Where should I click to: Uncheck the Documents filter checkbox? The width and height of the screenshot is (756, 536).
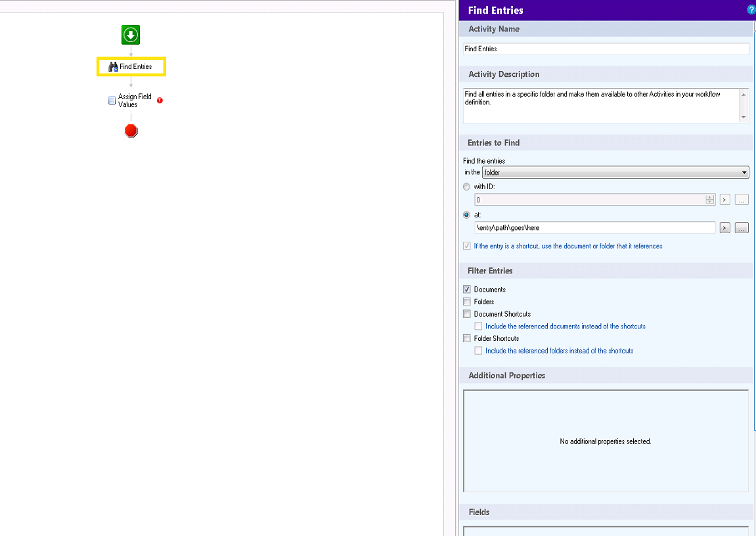(x=467, y=290)
